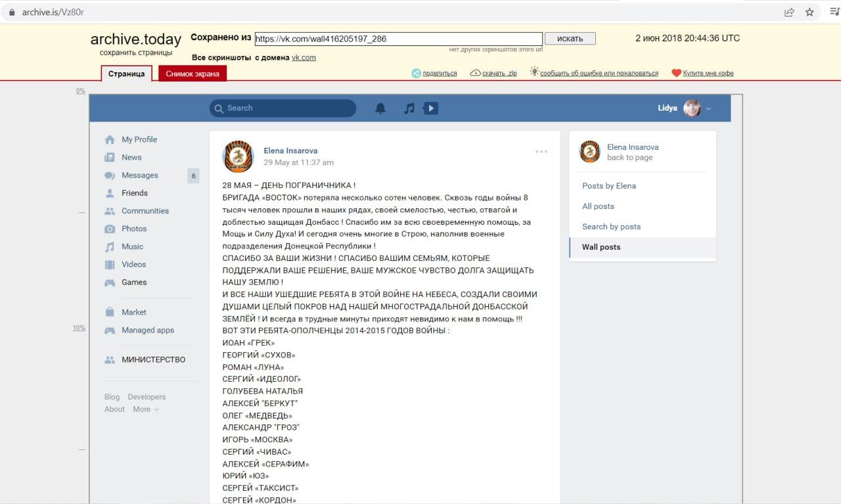This screenshot has height=504, width=841.
Task: Click the сохранить страницы subtitle link
Action: point(136,53)
